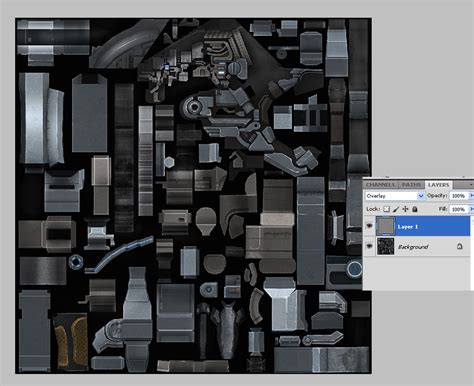Hide the Background layer's eye icon
Viewport: 474px width, 386px height.
point(369,246)
